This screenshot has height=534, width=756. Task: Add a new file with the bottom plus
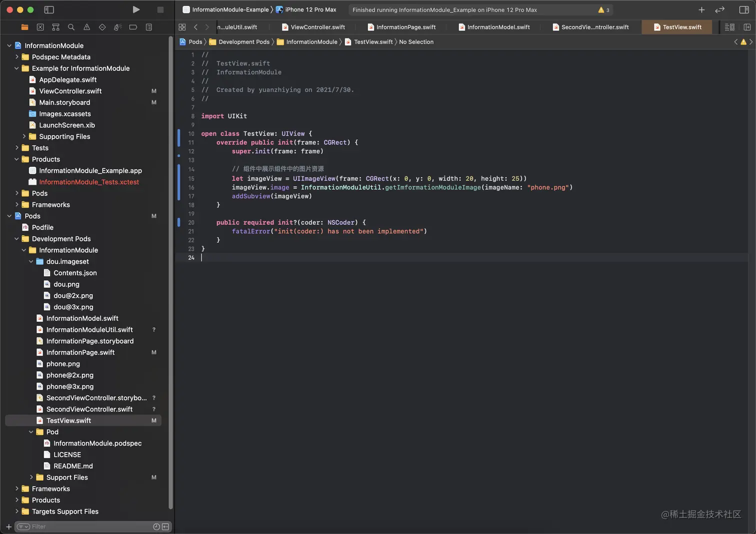pos(8,527)
